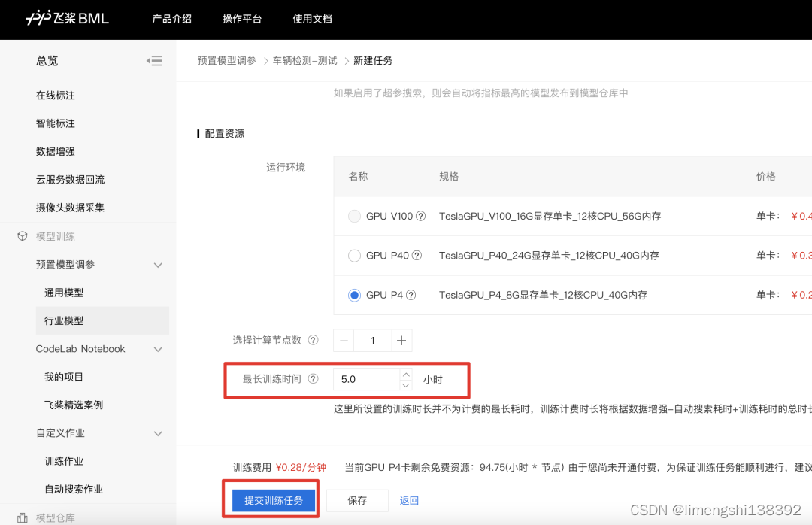Image resolution: width=812 pixels, height=525 pixels.
Task: Open the 最长训练时间 help icon
Action: pos(314,378)
